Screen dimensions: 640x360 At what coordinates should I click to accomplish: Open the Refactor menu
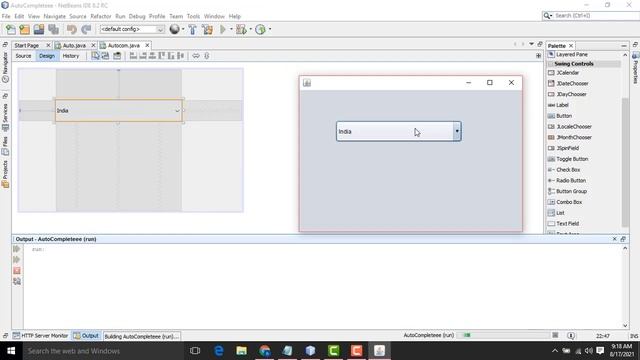pos(101,16)
